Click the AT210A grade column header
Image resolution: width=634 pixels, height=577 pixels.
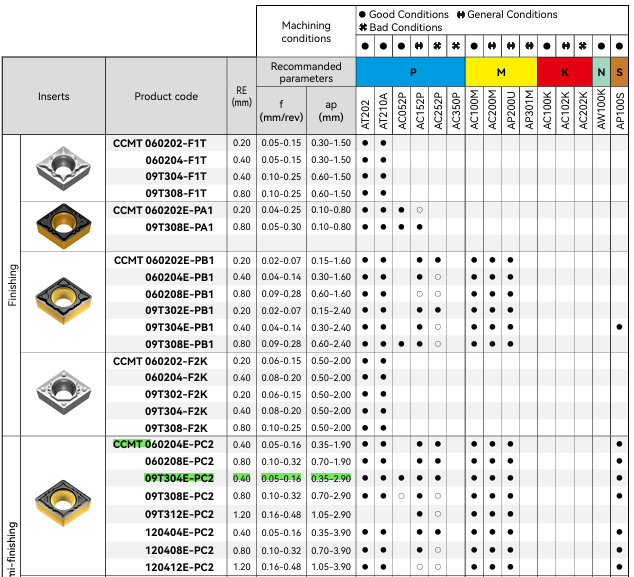coord(383,110)
